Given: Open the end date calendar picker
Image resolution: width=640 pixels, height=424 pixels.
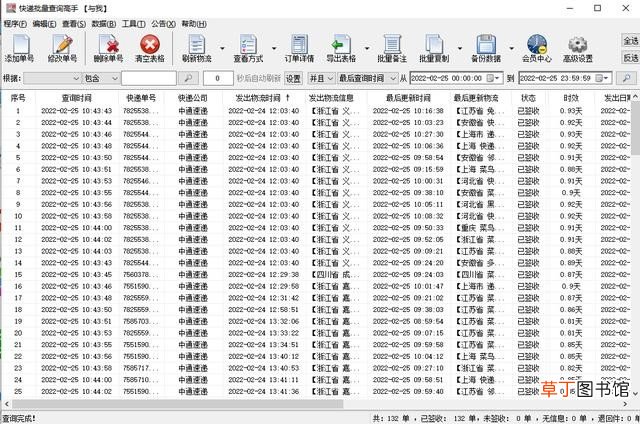Looking at the screenshot, I should click(601, 78).
